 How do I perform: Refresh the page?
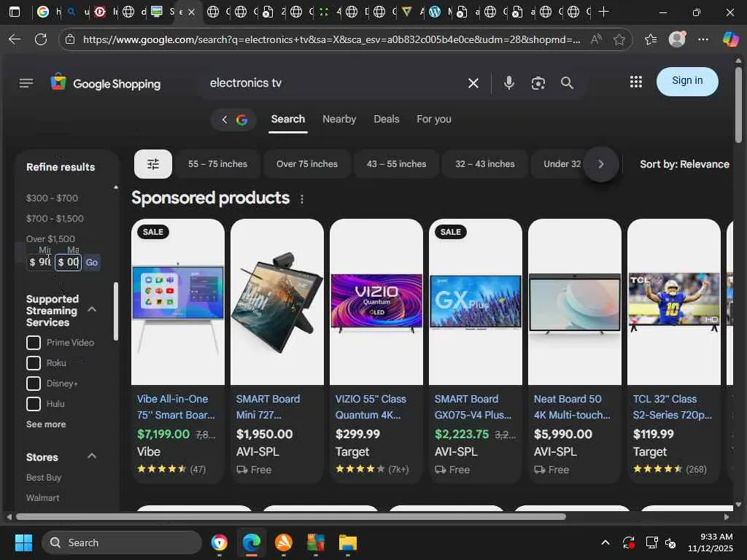[41, 39]
